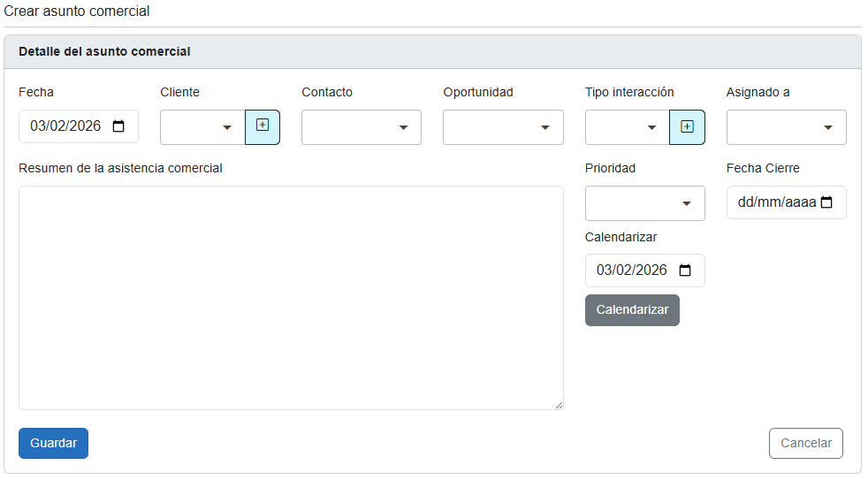Click into Resumen de la asistencia comercial textarea

pyautogui.click(x=291, y=297)
